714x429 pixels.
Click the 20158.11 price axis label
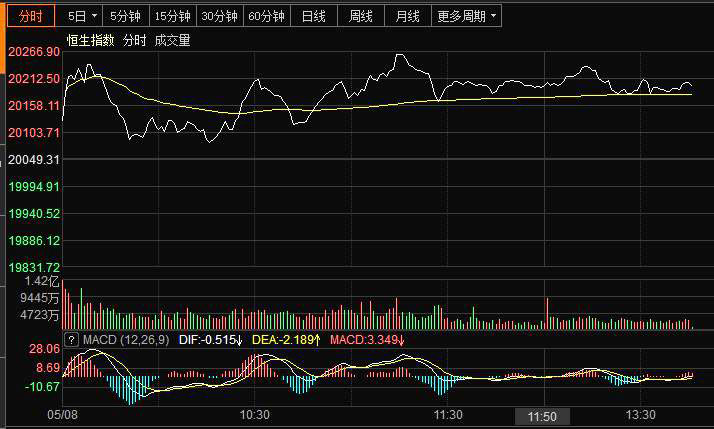point(34,106)
